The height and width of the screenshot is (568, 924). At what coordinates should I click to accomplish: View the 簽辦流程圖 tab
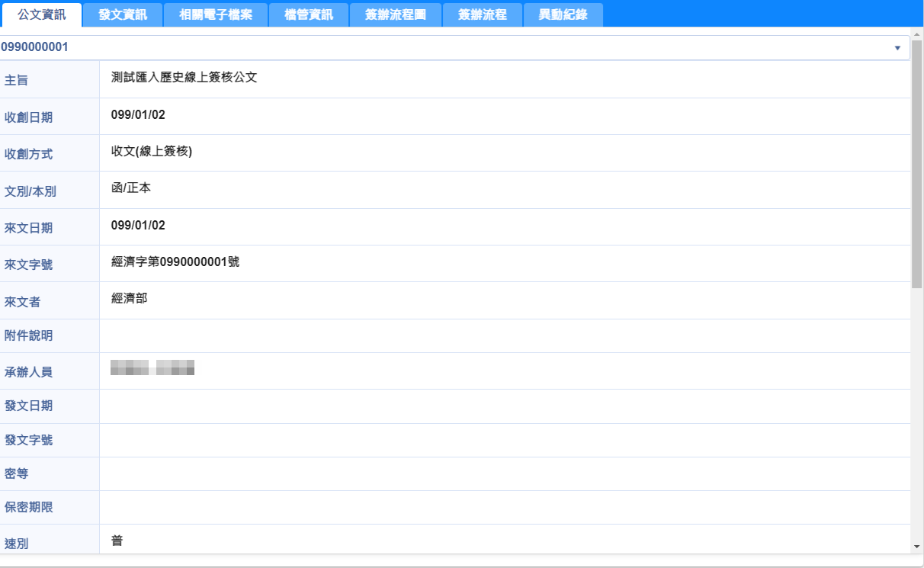(395, 14)
